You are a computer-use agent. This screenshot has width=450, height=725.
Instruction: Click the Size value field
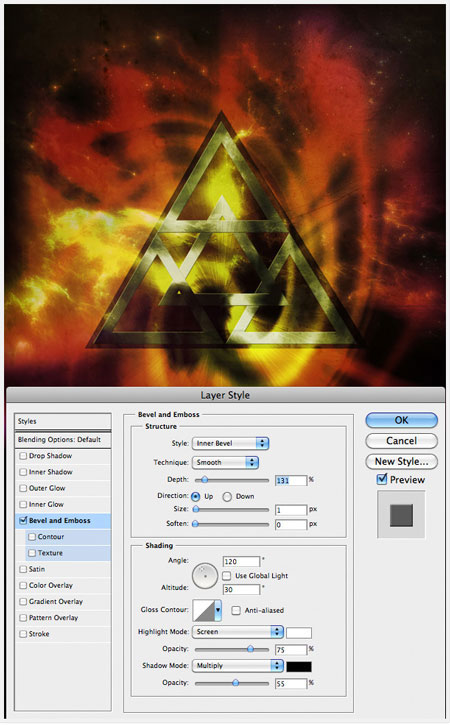291,510
